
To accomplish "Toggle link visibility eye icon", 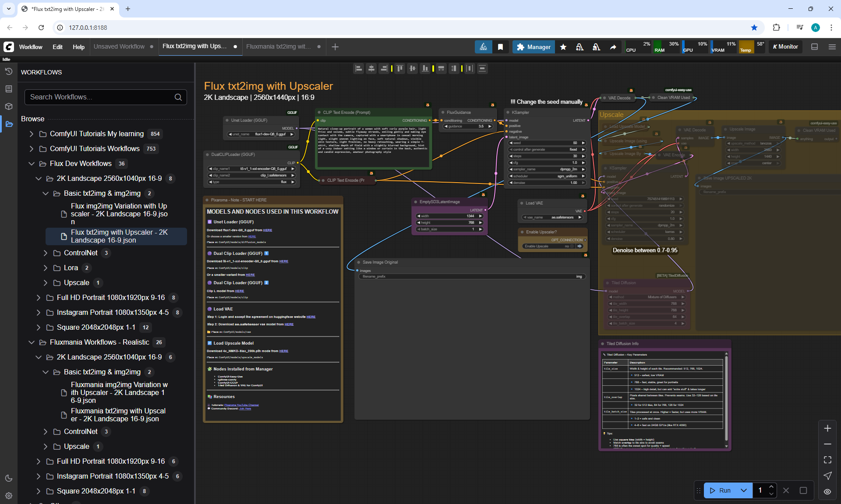I will pos(827,491).
